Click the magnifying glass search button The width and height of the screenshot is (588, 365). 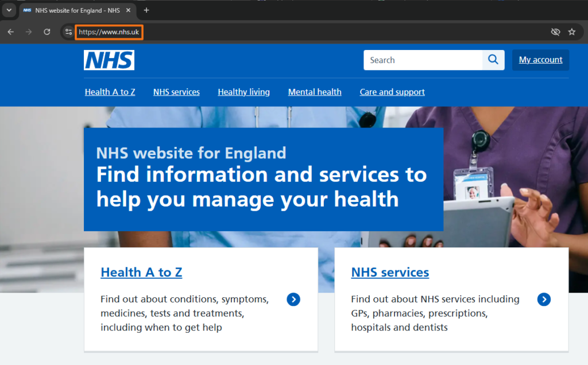point(493,60)
